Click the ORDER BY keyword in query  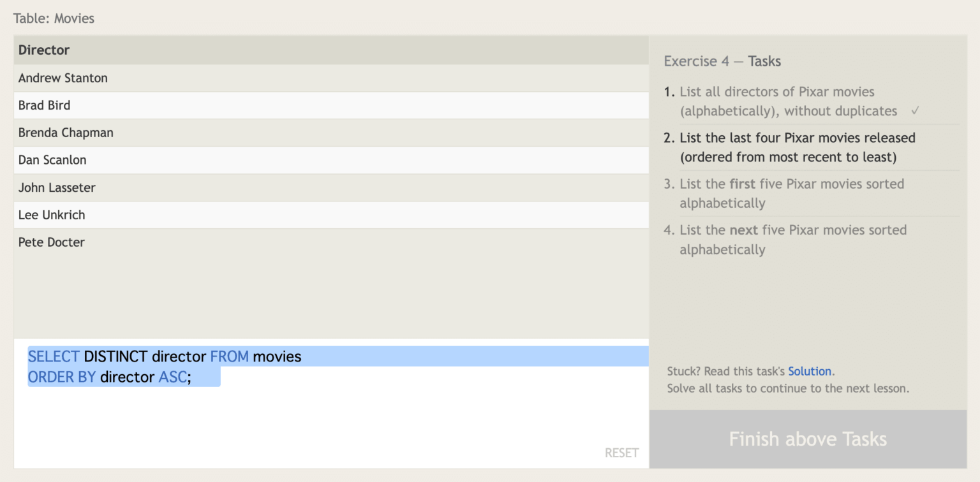(61, 377)
